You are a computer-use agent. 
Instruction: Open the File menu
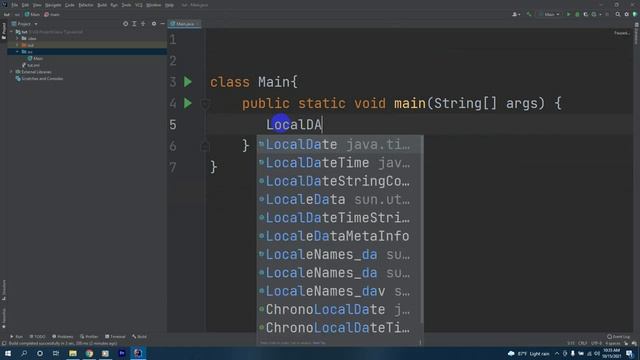click(x=15, y=5)
